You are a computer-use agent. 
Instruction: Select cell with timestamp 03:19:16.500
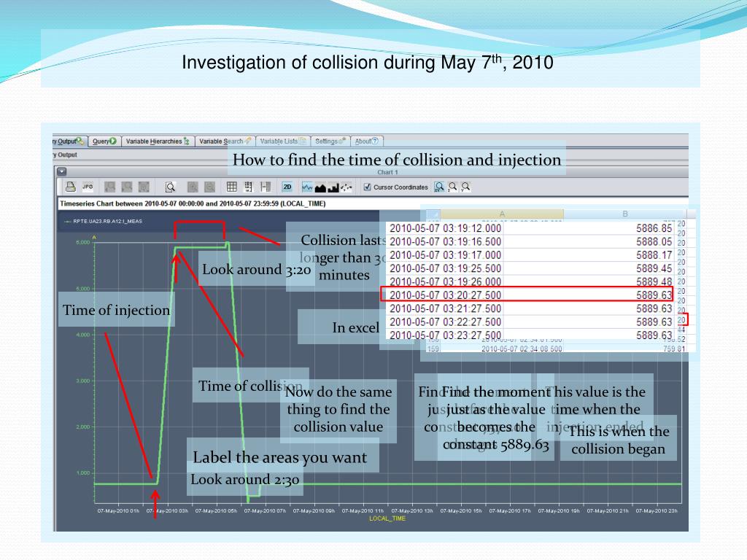click(445, 242)
